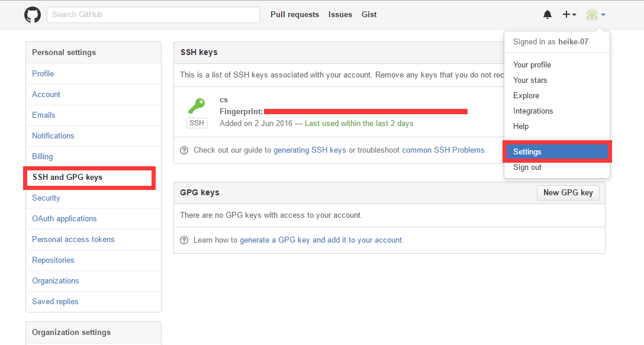Click the New GPG key button

click(x=568, y=193)
